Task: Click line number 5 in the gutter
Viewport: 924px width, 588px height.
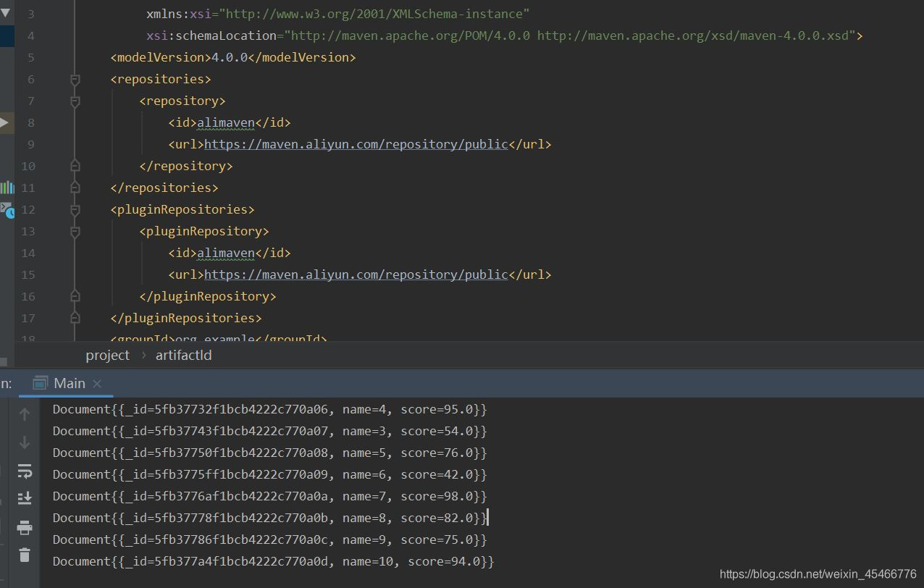Action: click(x=31, y=57)
